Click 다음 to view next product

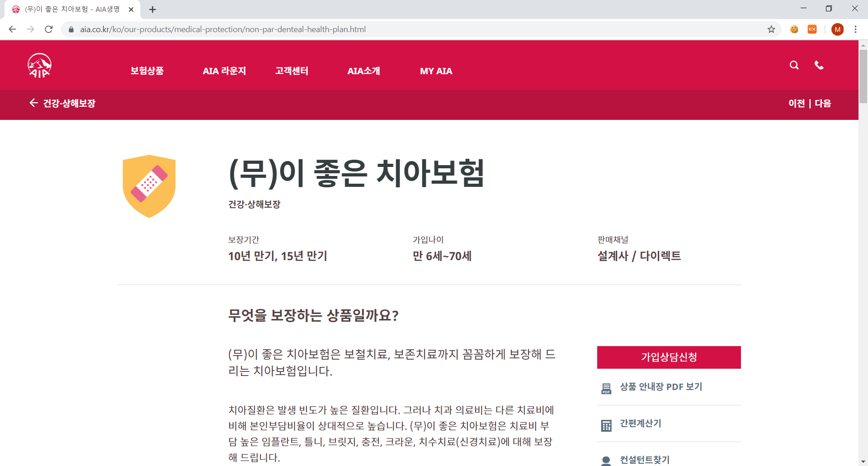(823, 103)
